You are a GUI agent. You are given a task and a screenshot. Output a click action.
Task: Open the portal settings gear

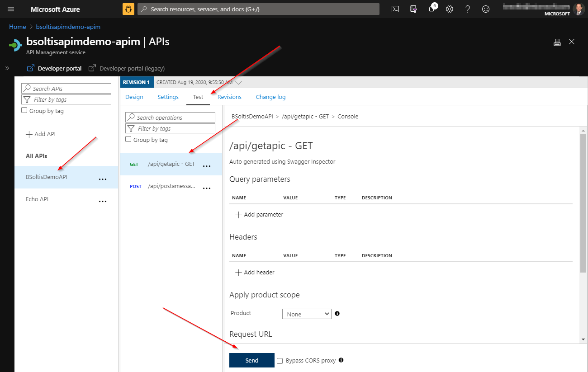click(x=449, y=9)
